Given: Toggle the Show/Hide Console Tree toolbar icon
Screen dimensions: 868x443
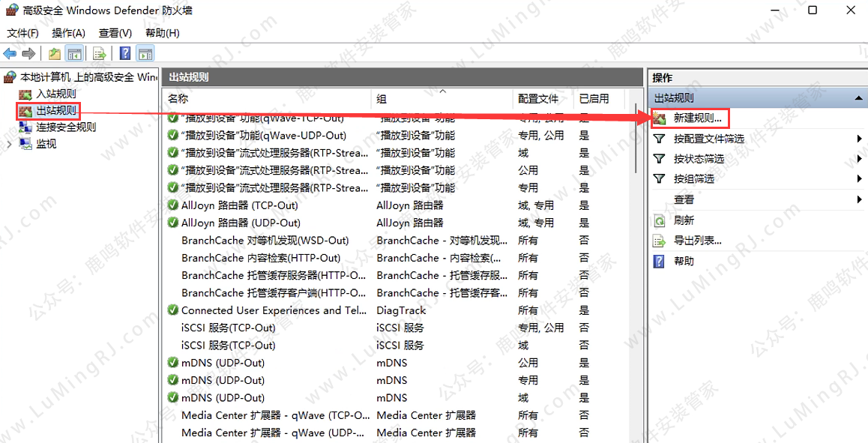Looking at the screenshot, I should [x=74, y=53].
